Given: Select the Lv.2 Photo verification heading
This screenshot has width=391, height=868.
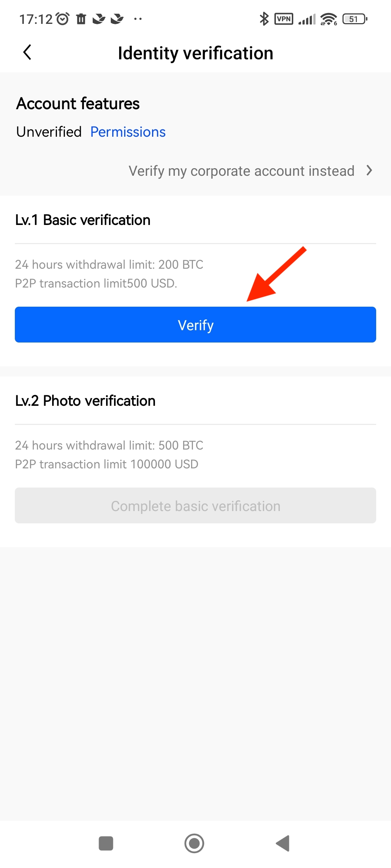Looking at the screenshot, I should click(x=85, y=401).
